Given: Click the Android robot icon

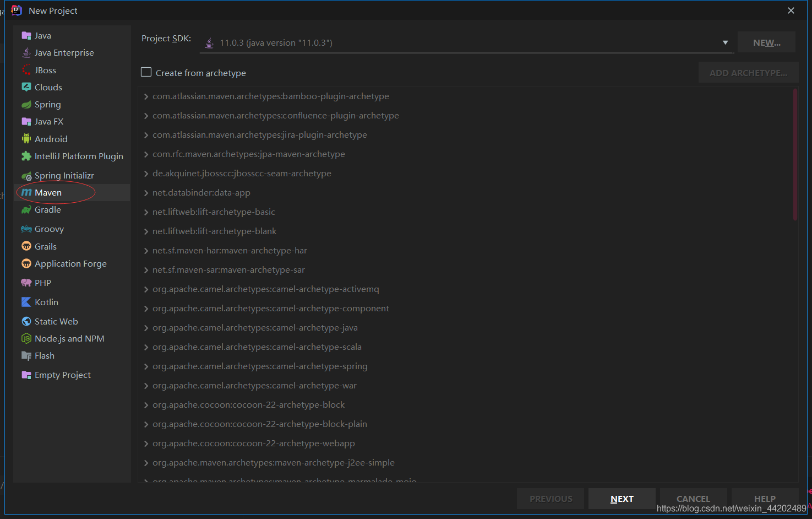Looking at the screenshot, I should coord(26,139).
